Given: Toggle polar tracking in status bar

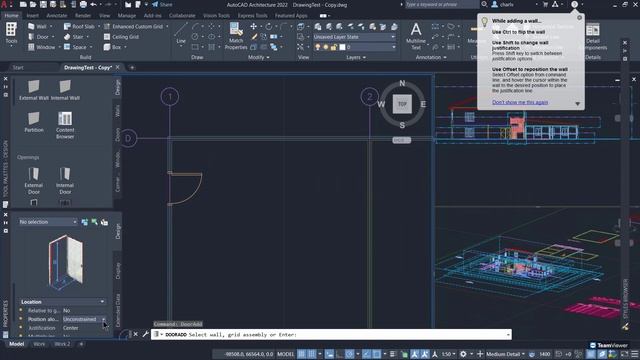Looking at the screenshot, I should point(350,354).
